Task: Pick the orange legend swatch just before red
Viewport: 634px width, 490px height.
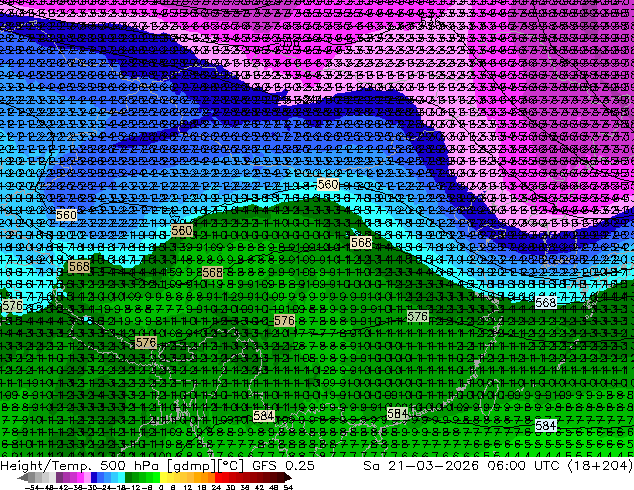Action: coord(211,478)
